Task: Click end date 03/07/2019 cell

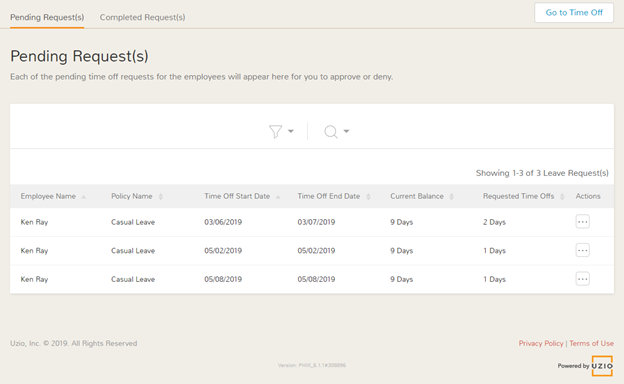Action: coord(316,222)
